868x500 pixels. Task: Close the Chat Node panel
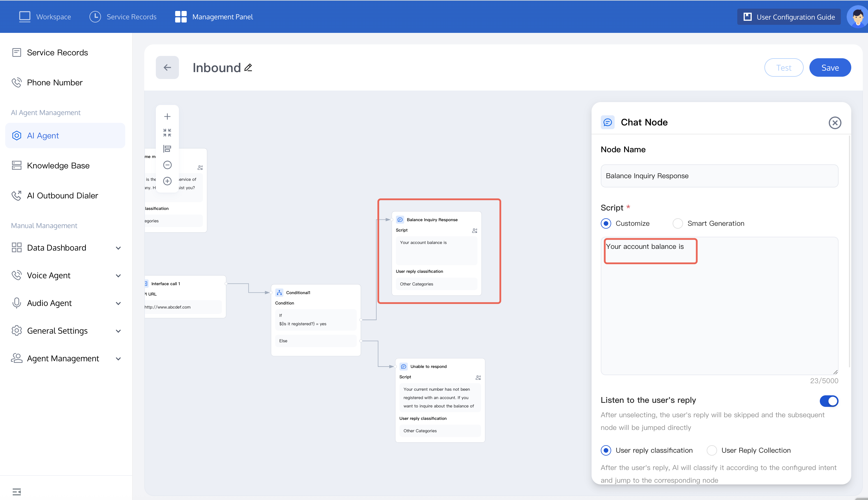pos(835,123)
